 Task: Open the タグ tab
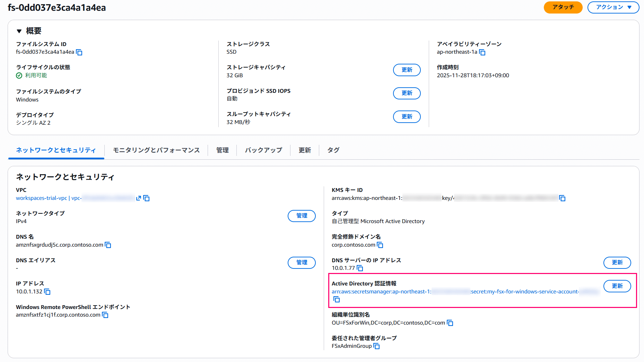(333, 150)
